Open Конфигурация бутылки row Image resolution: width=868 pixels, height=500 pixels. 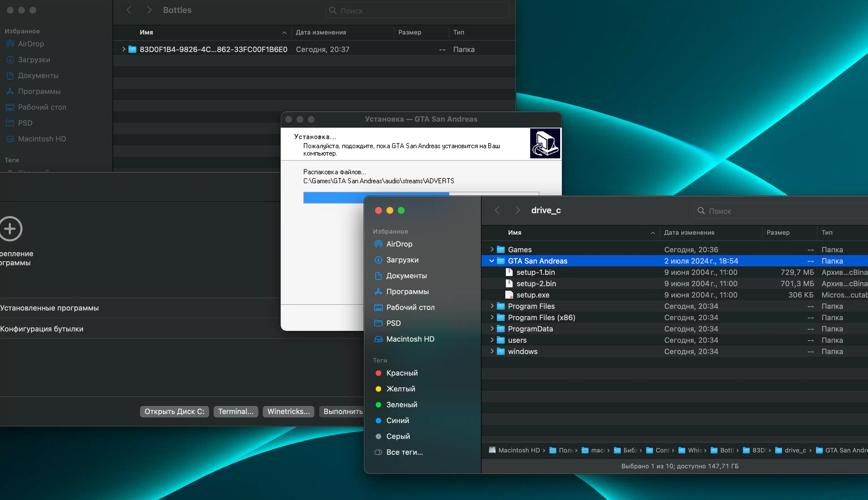[140, 329]
